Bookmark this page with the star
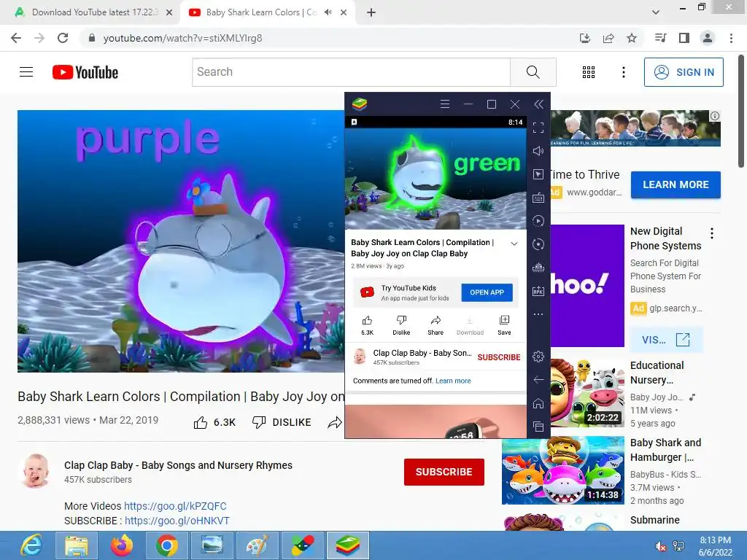 coord(632,38)
